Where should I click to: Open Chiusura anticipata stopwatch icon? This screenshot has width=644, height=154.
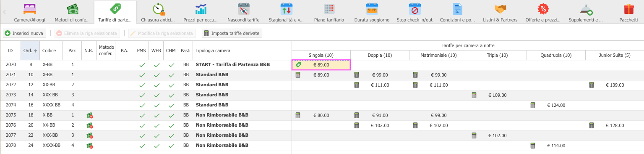coord(159,9)
